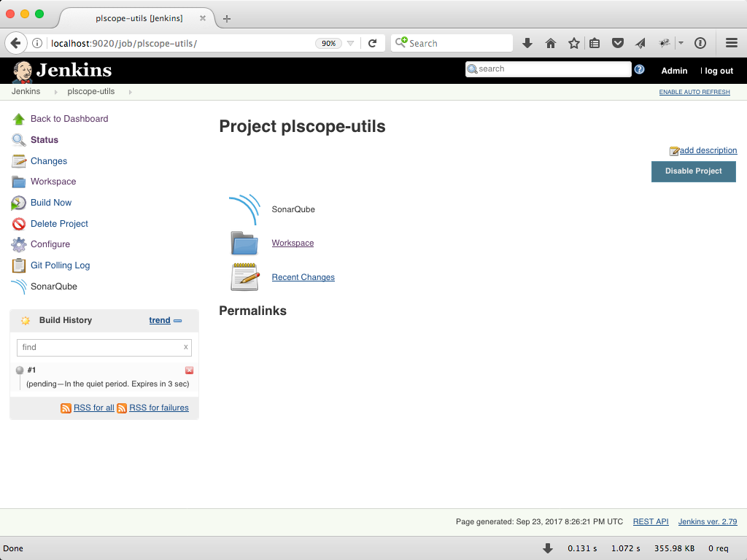The height and width of the screenshot is (560, 747).
Task: Click the Admin user link
Action: coord(674,71)
